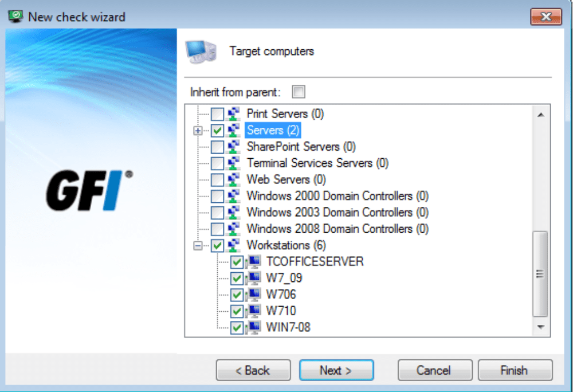
Task: Select the Workstations (6) label
Action: [286, 245]
